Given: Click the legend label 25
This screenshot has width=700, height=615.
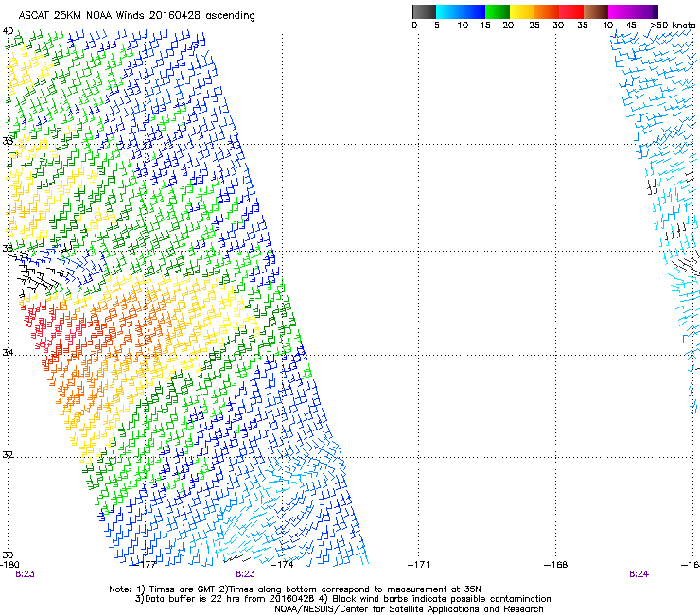Looking at the screenshot, I should (x=534, y=26).
